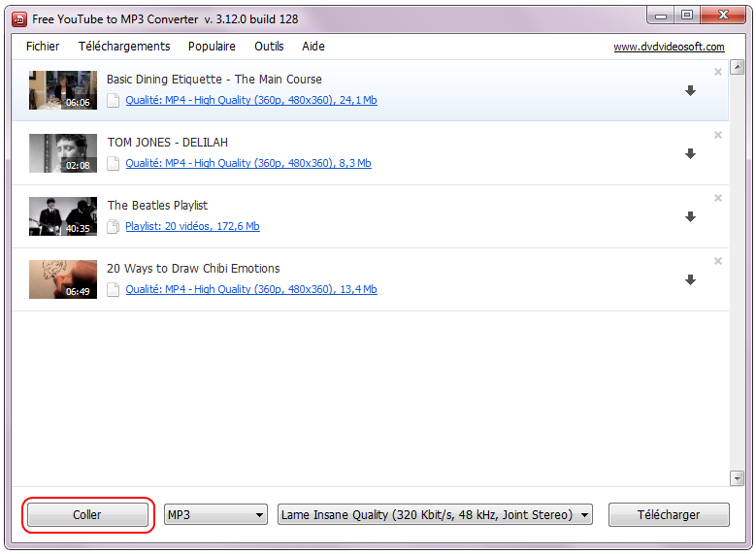Viewport: 756px width, 554px height.
Task: Click the download arrow for 20 Ways to Draw Chibi Emotions
Action: tap(690, 280)
